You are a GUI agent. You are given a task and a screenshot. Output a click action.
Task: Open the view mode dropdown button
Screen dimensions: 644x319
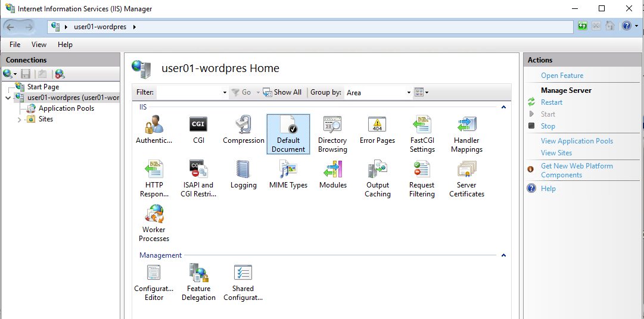[x=421, y=92]
